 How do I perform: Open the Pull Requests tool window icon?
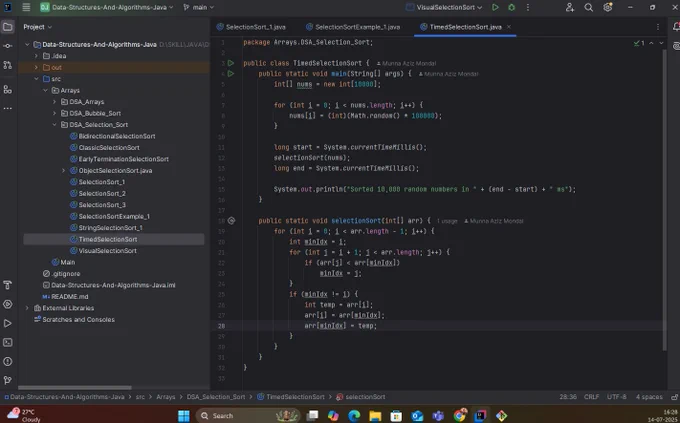tap(7, 65)
